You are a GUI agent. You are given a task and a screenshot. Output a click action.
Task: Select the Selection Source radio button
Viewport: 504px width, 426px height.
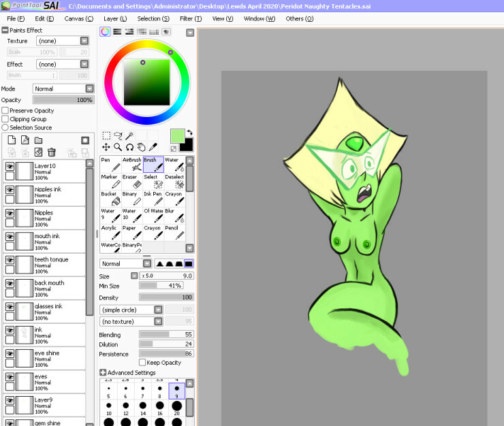tap(5, 127)
